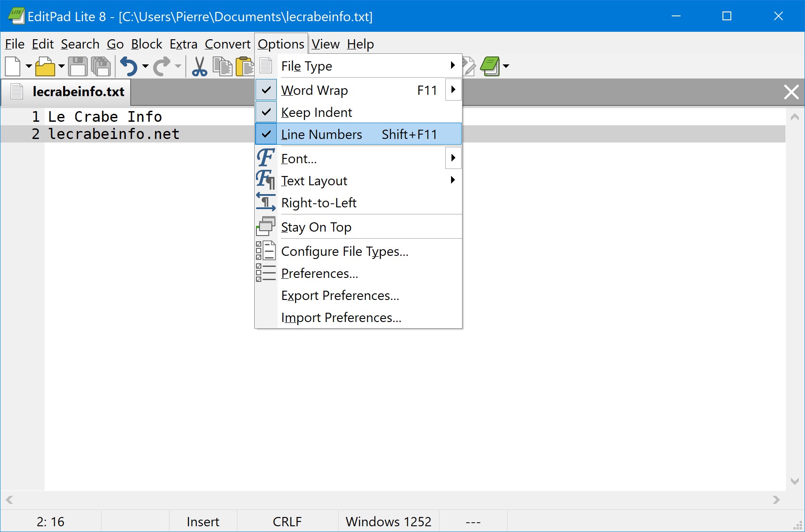Click the File Type document icon
This screenshot has height=532, width=805.
266,66
